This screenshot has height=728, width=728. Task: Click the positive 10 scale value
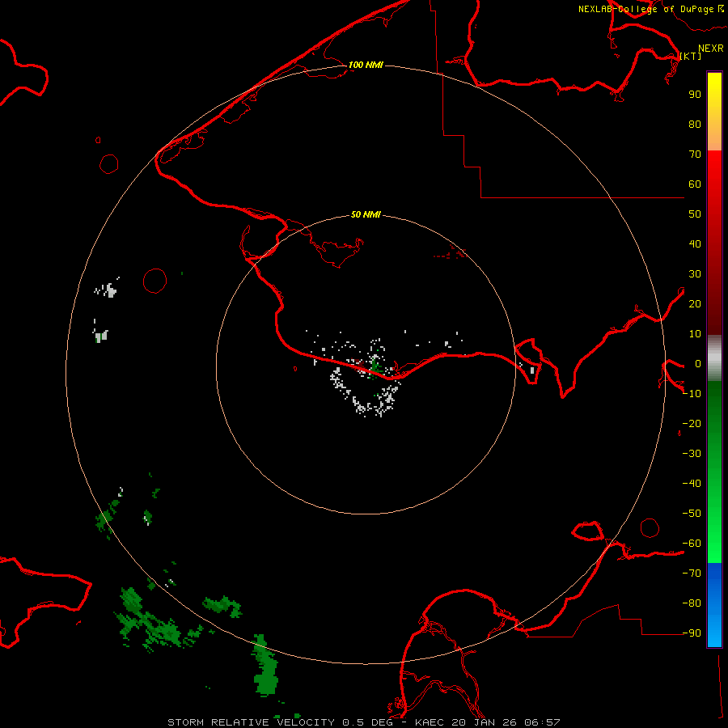pos(695,334)
